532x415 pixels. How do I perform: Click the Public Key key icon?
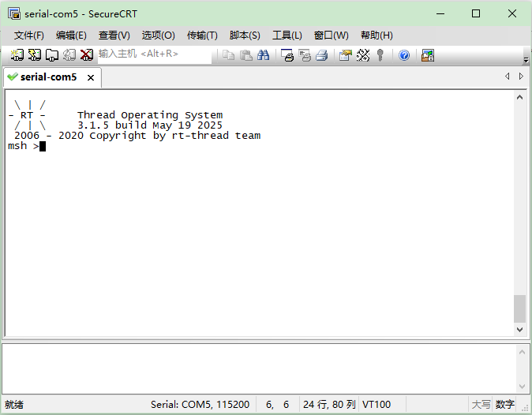coord(380,55)
